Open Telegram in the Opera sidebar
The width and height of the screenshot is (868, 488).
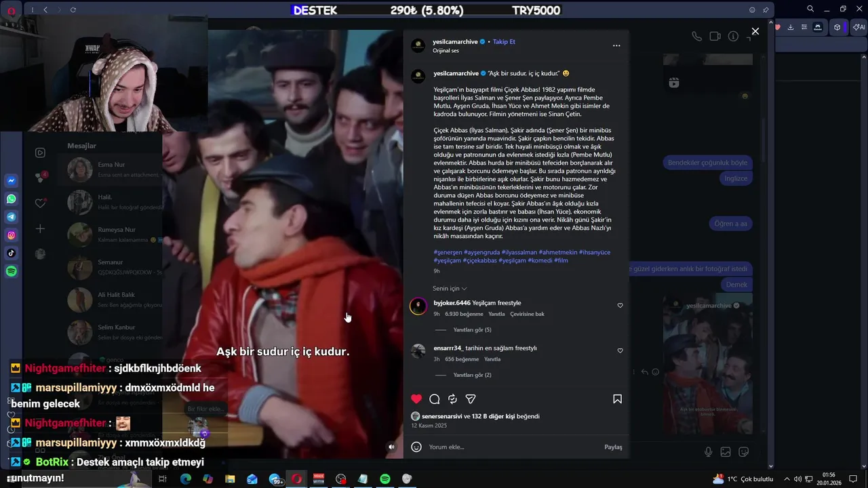click(12, 217)
